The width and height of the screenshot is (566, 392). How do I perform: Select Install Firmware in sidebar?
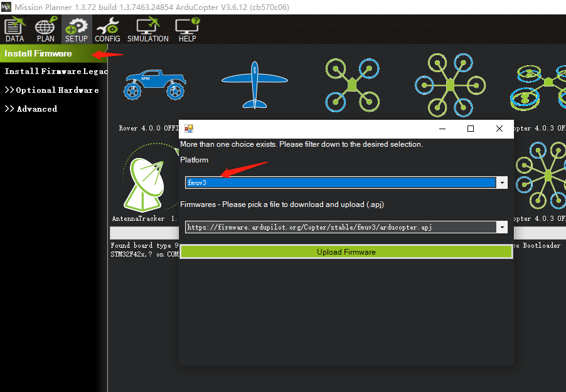point(54,53)
